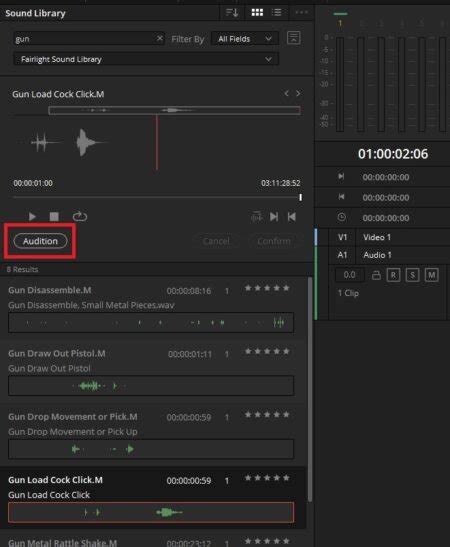Rate Gun Draw Out Pistol.M with the stars
Viewport: 450px width, 547px height.
click(267, 351)
